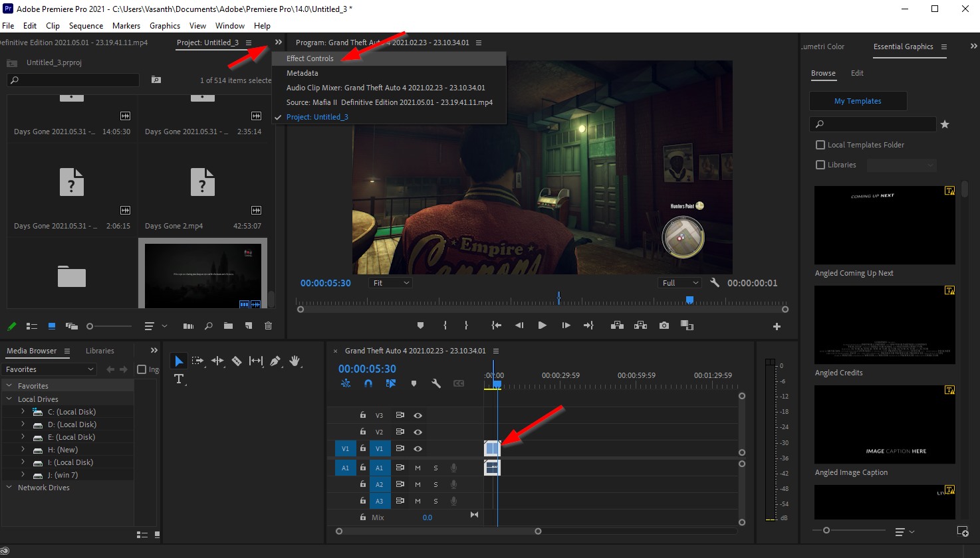Solo track A2
Image resolution: width=980 pixels, height=558 pixels.
point(435,484)
